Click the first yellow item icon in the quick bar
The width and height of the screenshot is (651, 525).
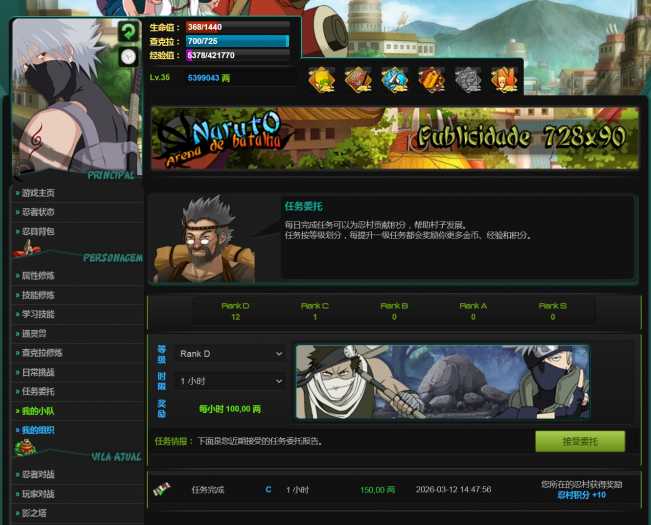point(321,79)
